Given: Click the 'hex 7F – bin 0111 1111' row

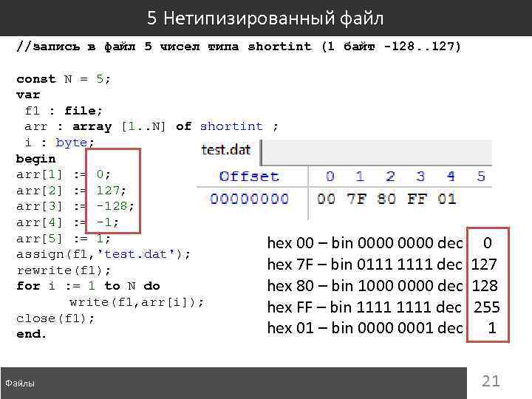Looking at the screenshot, I should click(x=382, y=265).
